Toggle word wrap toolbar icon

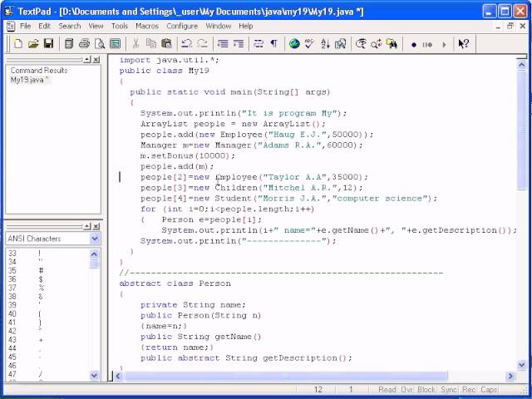pos(259,44)
